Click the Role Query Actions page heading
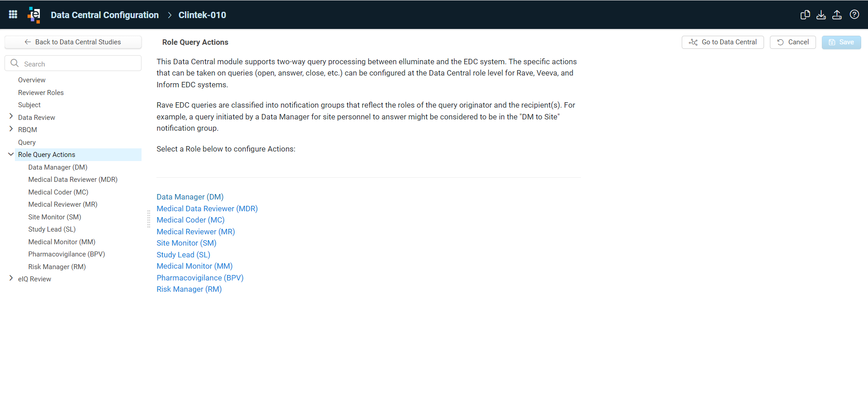Image resolution: width=868 pixels, height=408 pixels. click(x=195, y=42)
